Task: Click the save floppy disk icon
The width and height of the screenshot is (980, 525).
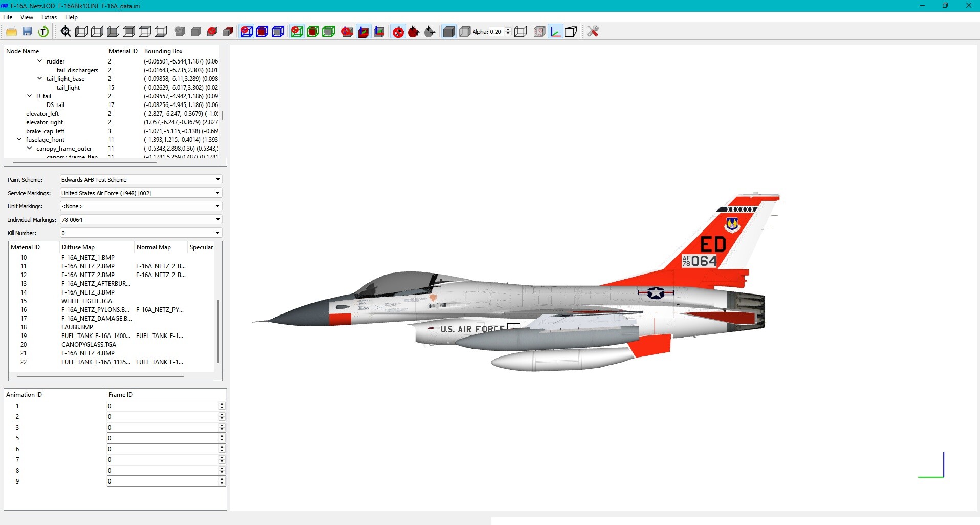Action: point(28,32)
